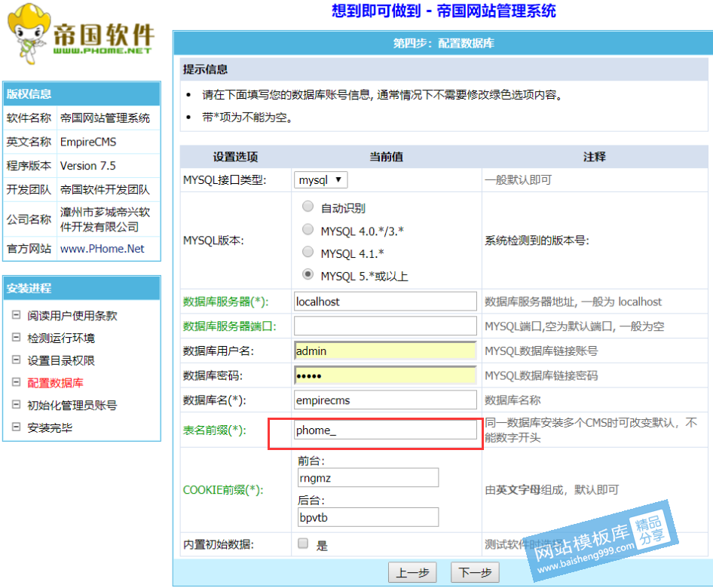Viewport: 713px width, 588px height.
Task: Click minus icon beside 检测运行环境
Action: point(16,337)
